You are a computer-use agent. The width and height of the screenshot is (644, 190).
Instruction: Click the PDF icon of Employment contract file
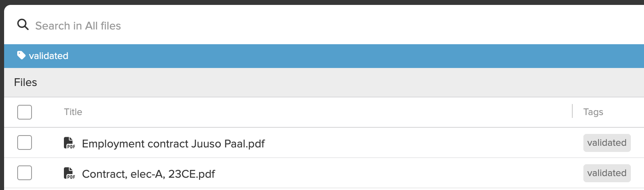pos(69,143)
